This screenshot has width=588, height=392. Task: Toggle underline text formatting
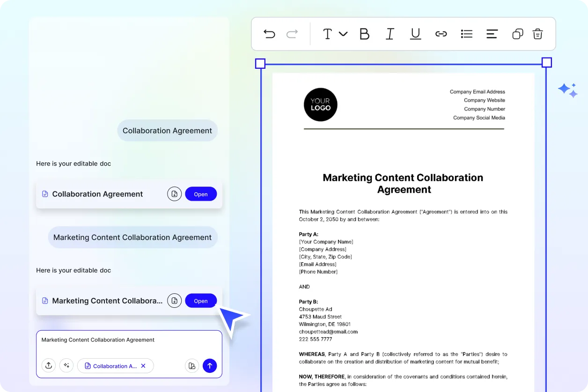point(415,34)
